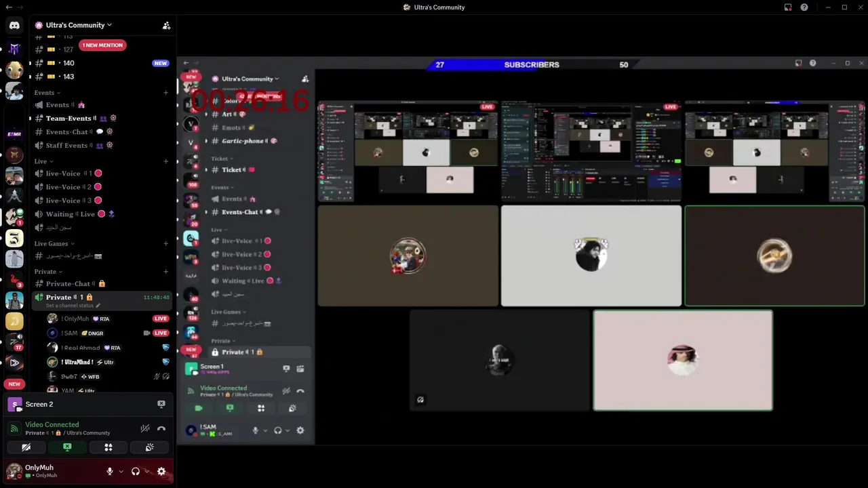
Task: Toggle noise suppression beside Video Connected
Action: [145, 428]
